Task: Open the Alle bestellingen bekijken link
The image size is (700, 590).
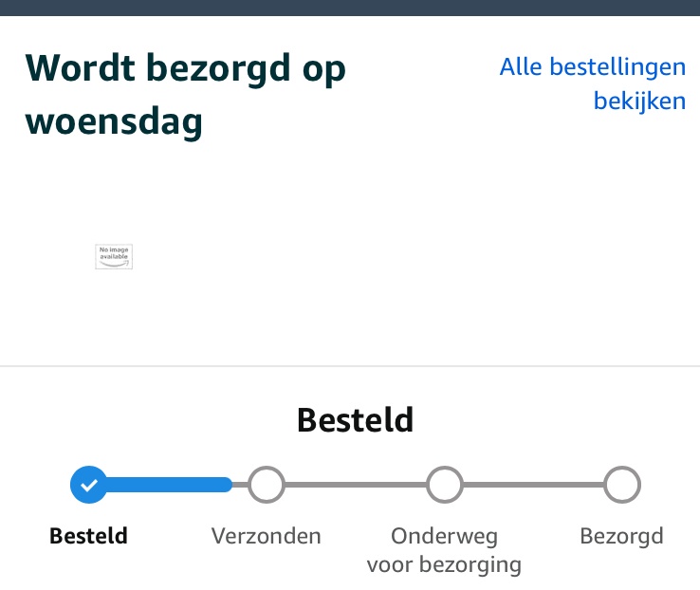Action: 592,83
